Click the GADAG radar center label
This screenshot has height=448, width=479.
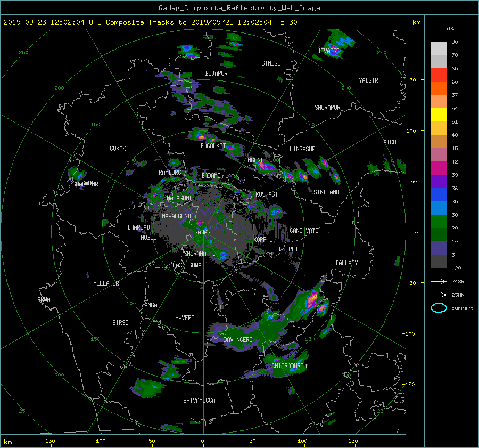202,232
